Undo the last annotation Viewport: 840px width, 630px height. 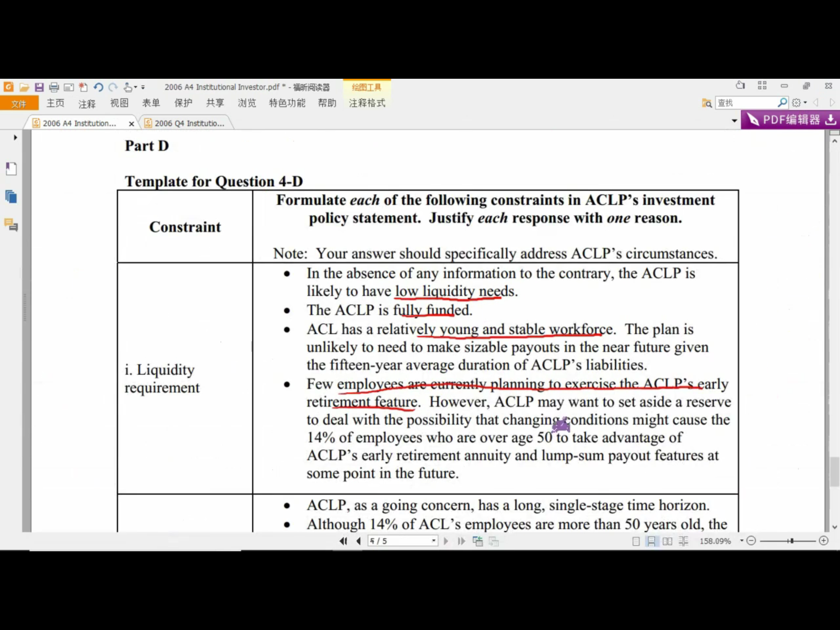click(x=98, y=87)
